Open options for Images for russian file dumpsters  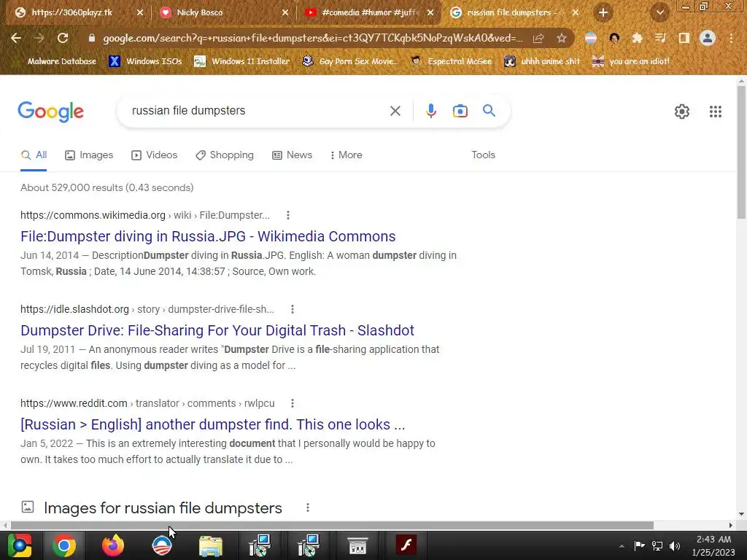click(308, 507)
